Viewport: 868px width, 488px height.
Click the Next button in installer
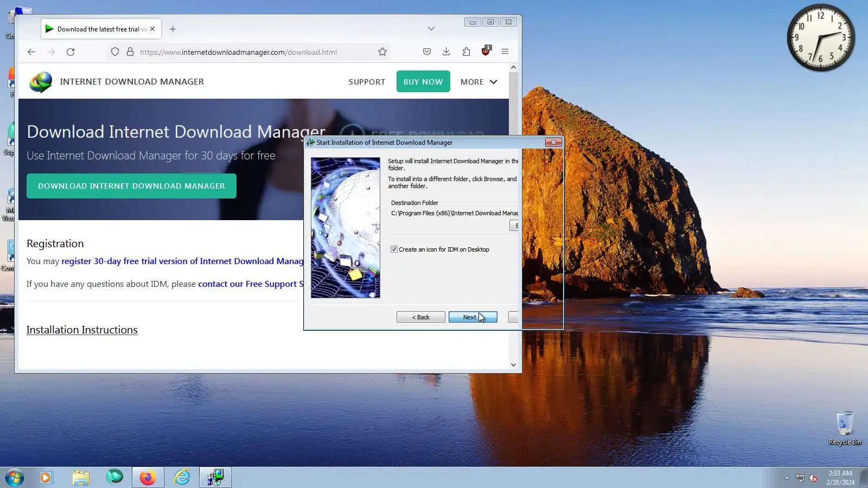click(x=473, y=317)
